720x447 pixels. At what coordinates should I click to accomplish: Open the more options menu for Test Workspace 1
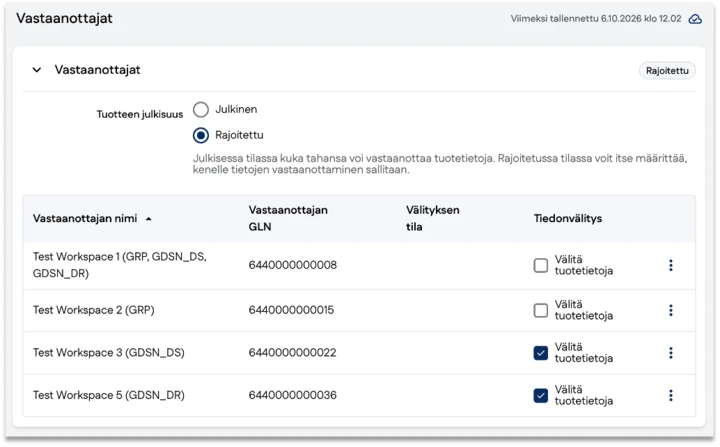[x=671, y=265]
